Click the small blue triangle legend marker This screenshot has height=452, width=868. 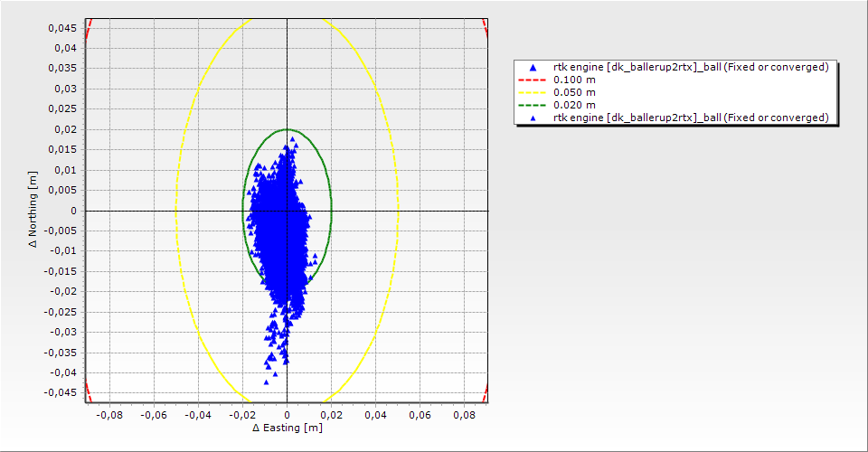533,118
